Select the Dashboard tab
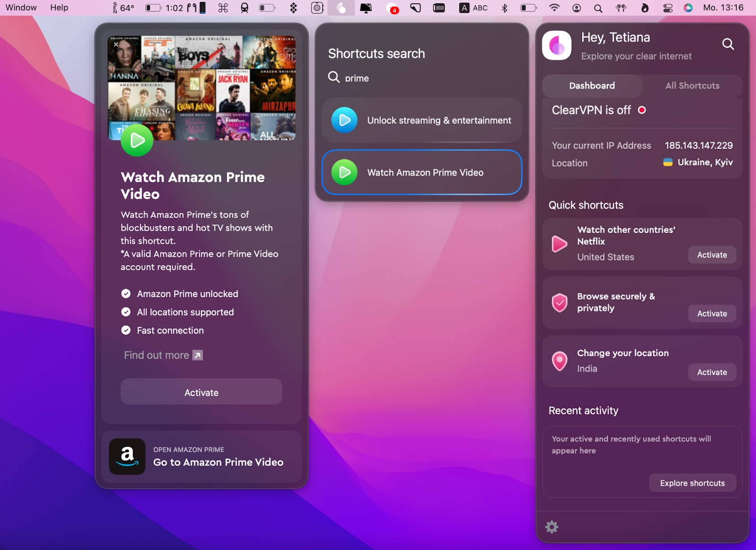 (592, 86)
